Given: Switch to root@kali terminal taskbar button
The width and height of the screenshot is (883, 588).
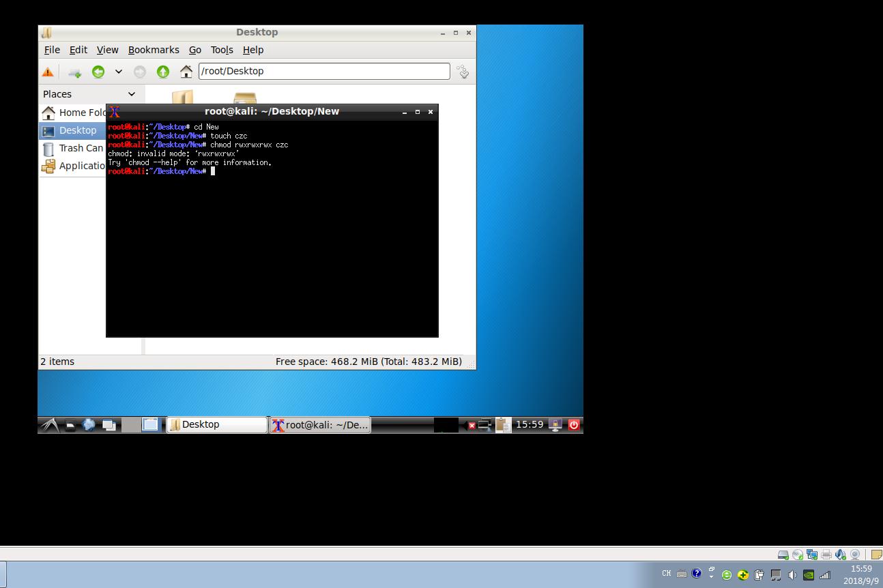Looking at the screenshot, I should (320, 424).
